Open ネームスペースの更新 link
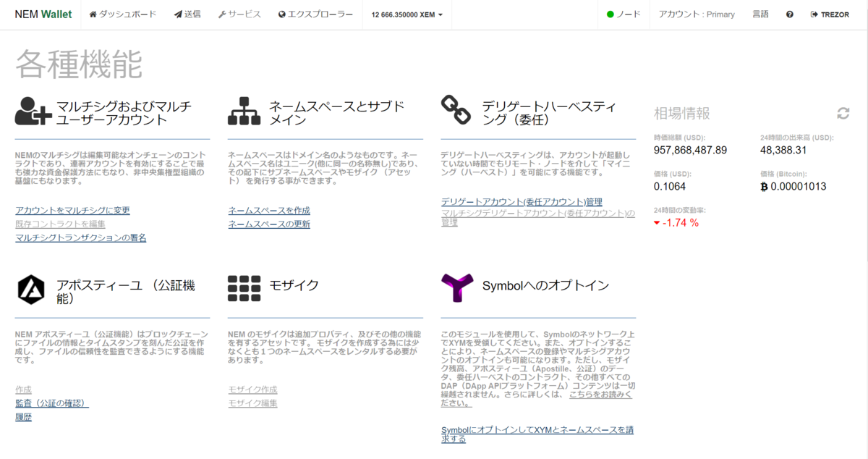 [x=269, y=224]
